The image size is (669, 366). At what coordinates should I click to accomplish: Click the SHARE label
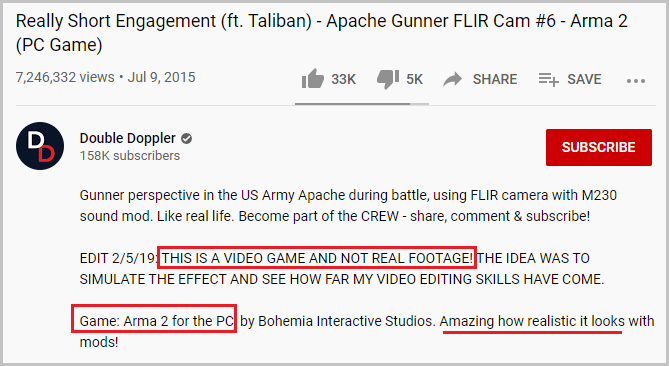pyautogui.click(x=495, y=79)
